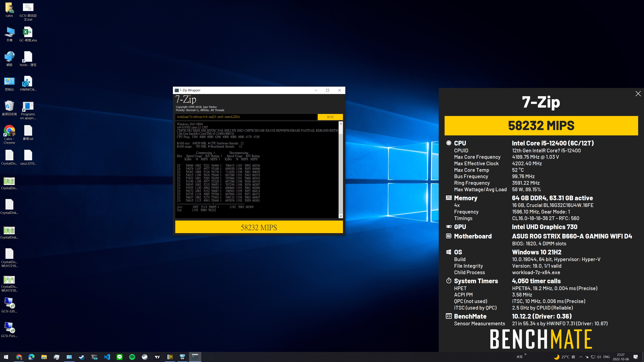This screenshot has width=644, height=362.
Task: Show hidden system tray icons
Action: 581,357
